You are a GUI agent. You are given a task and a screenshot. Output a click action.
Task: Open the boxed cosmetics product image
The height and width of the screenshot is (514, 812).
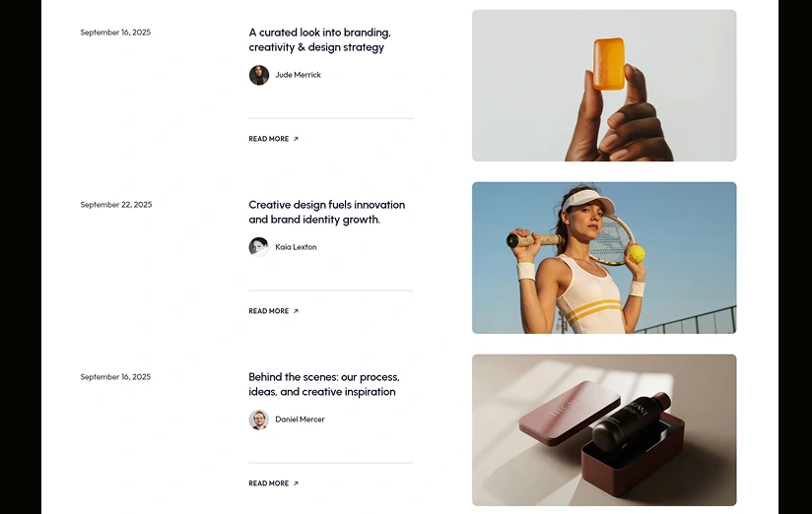point(604,430)
